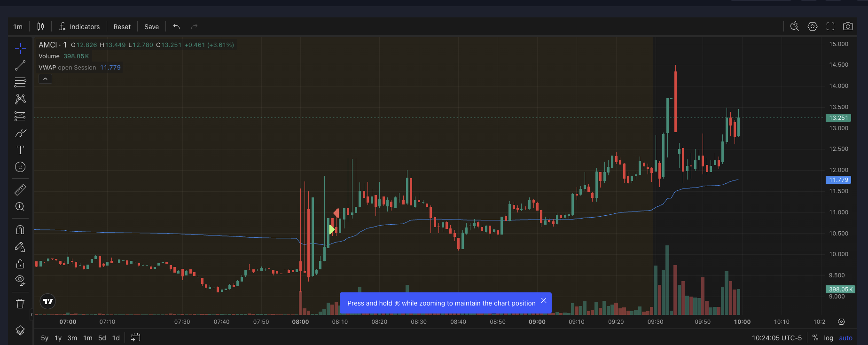
Task: Choose the brush drawing tool
Action: pos(20,133)
